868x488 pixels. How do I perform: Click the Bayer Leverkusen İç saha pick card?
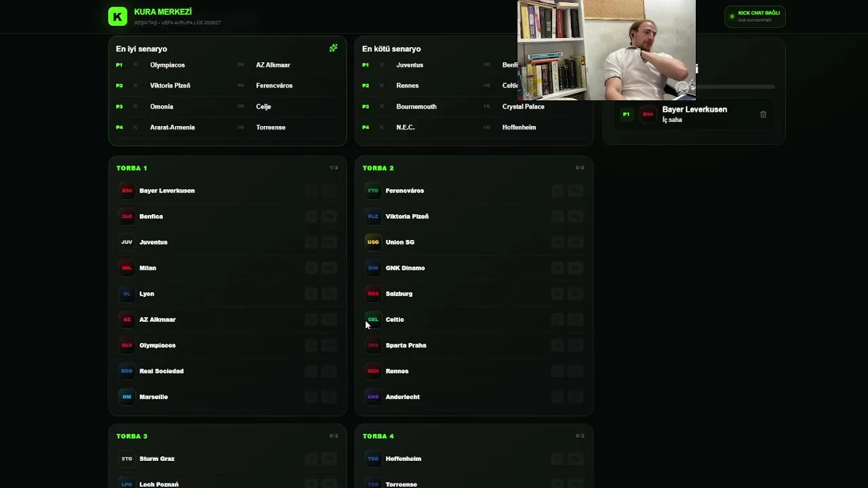click(694, 115)
